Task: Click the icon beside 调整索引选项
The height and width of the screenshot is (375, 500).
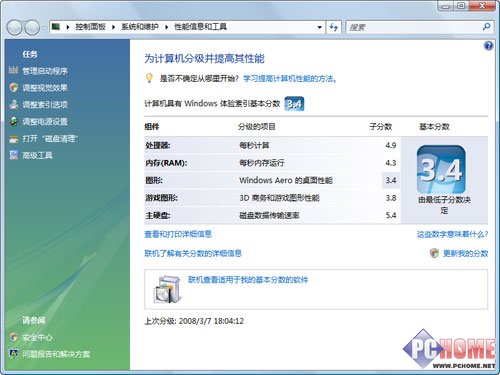Action: (14, 104)
